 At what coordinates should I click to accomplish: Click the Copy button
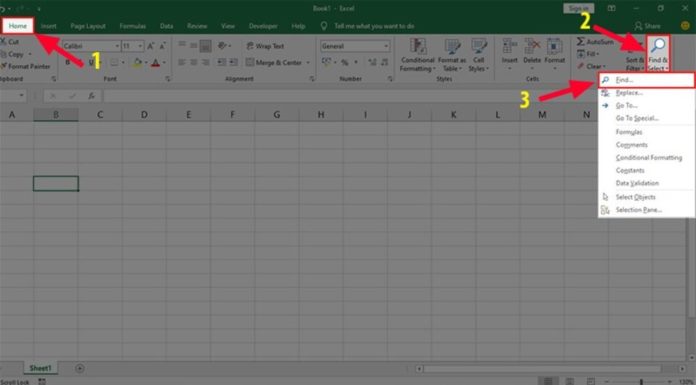(x=13, y=54)
